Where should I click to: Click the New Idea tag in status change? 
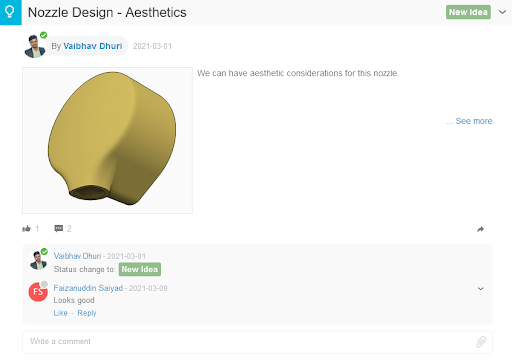click(x=140, y=269)
